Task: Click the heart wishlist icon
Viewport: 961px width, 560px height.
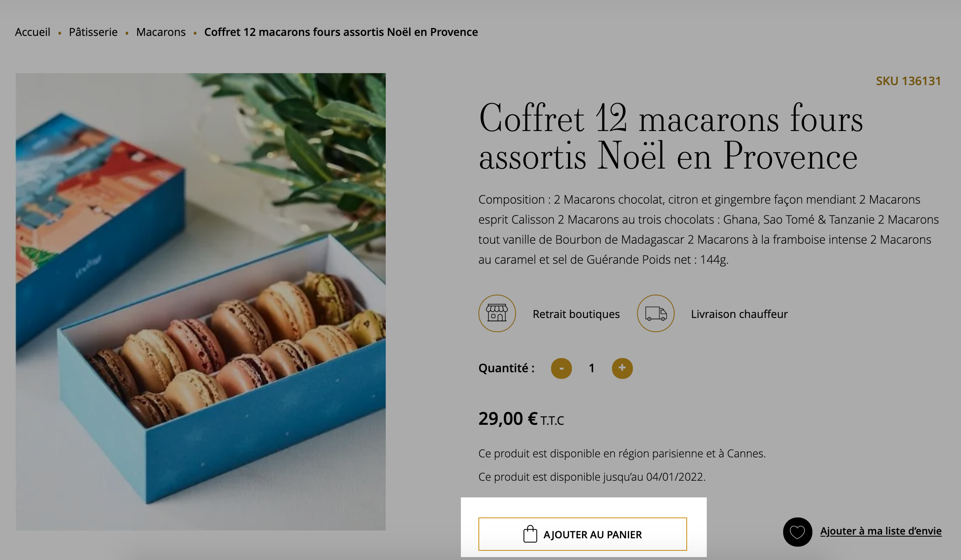Action: click(x=797, y=532)
